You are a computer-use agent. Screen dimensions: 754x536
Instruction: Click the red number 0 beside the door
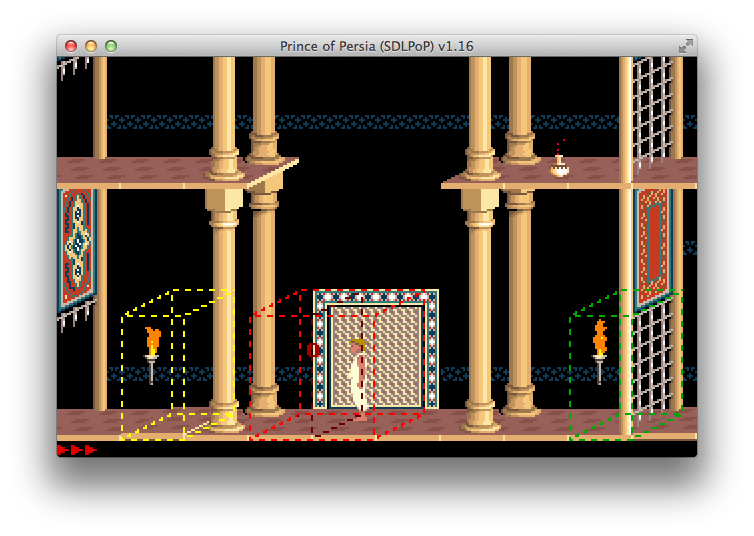pyautogui.click(x=313, y=350)
